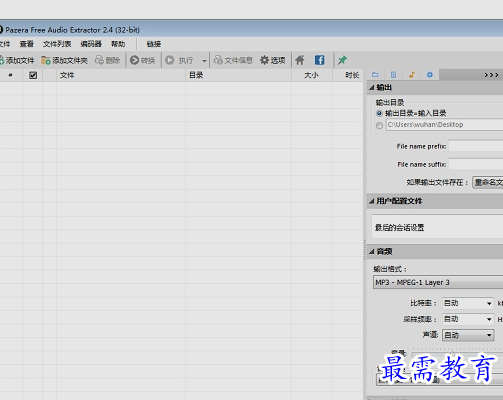Open the Help (帮助) menu
Image resolution: width=503 pixels, height=400 pixels.
(118, 44)
